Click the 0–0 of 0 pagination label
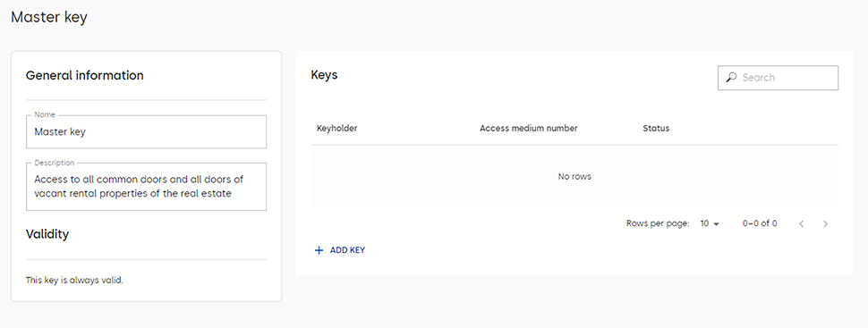This screenshot has height=328, width=868. 760,223
